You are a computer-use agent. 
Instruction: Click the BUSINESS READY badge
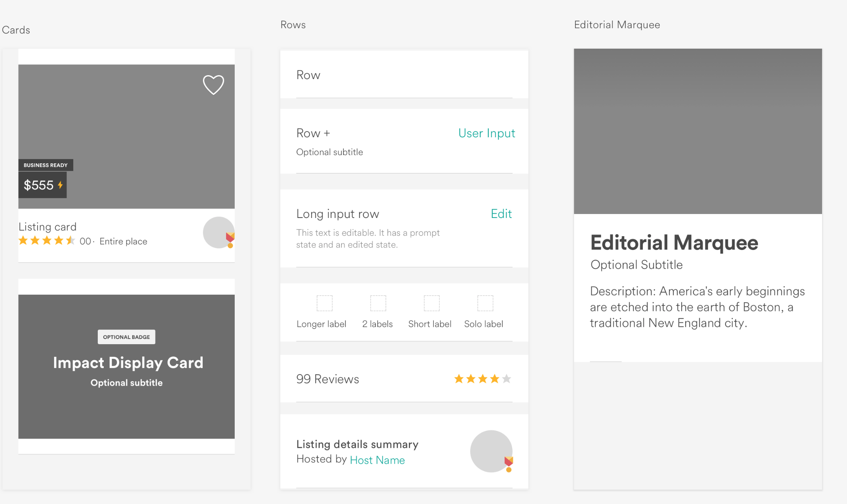click(x=46, y=165)
